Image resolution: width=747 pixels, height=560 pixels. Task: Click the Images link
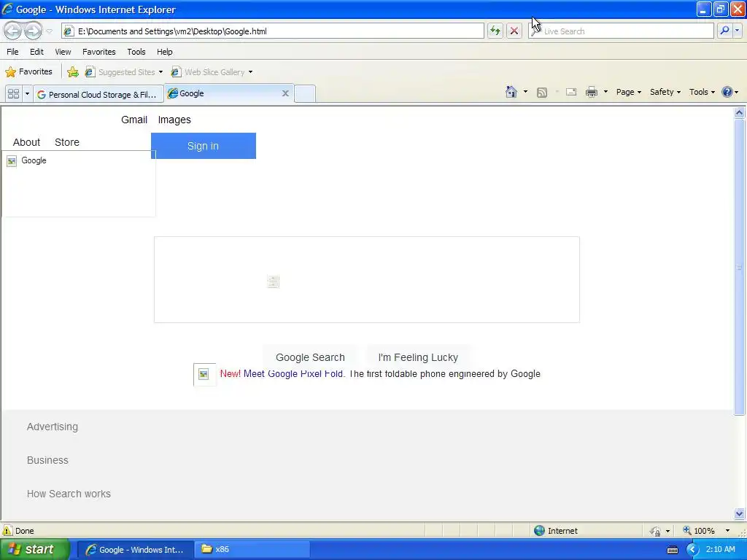click(x=174, y=120)
